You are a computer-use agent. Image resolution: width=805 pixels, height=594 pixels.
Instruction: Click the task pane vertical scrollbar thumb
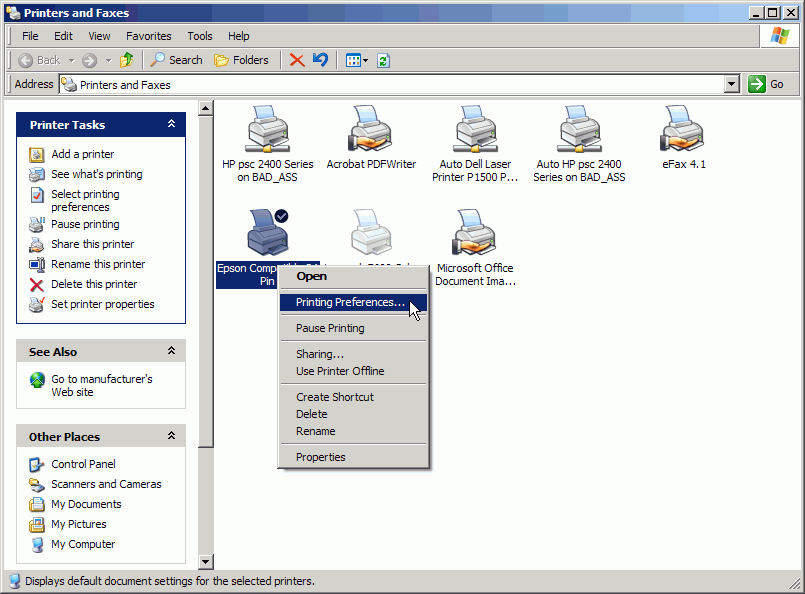click(206, 281)
